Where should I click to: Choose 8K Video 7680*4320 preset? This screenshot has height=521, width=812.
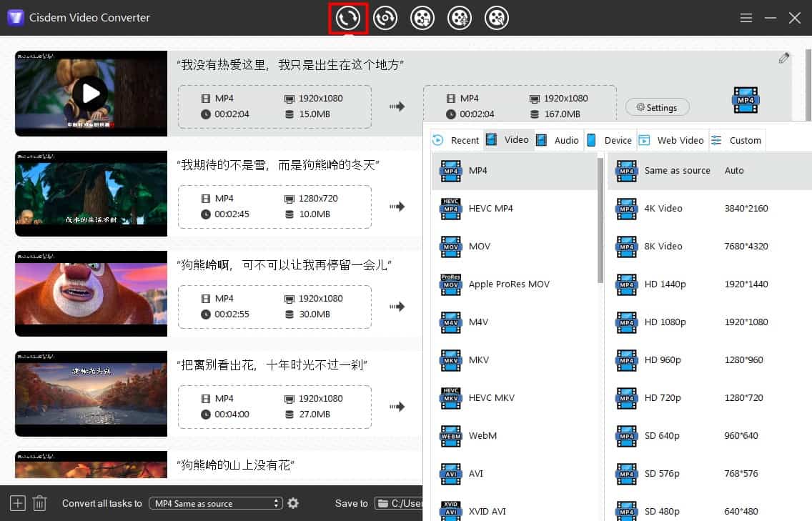point(710,247)
